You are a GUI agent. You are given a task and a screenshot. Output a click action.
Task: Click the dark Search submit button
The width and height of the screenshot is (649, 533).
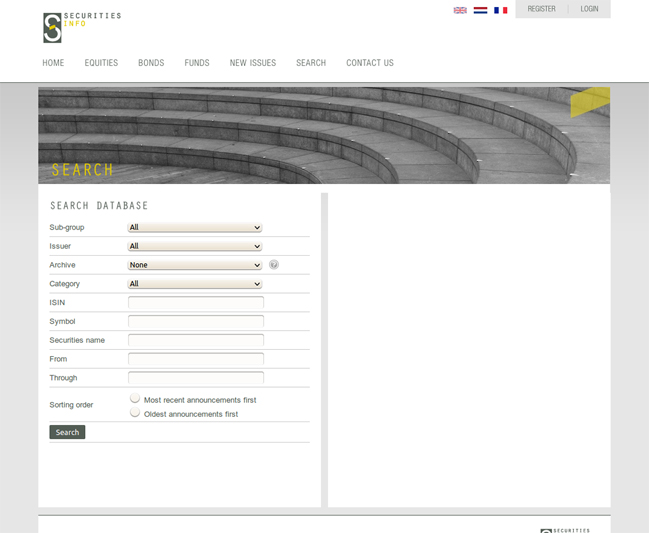point(67,432)
